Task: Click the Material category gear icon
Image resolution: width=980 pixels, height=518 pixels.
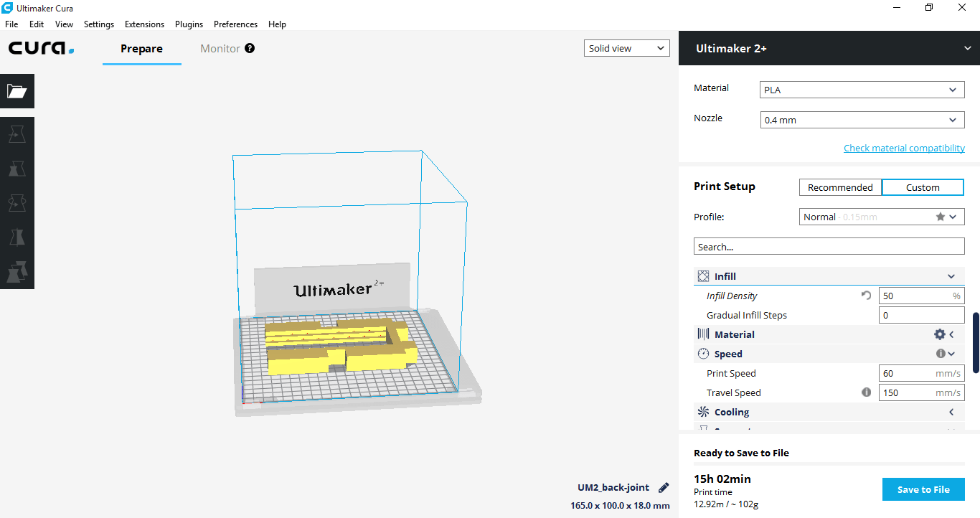Action: (939, 334)
